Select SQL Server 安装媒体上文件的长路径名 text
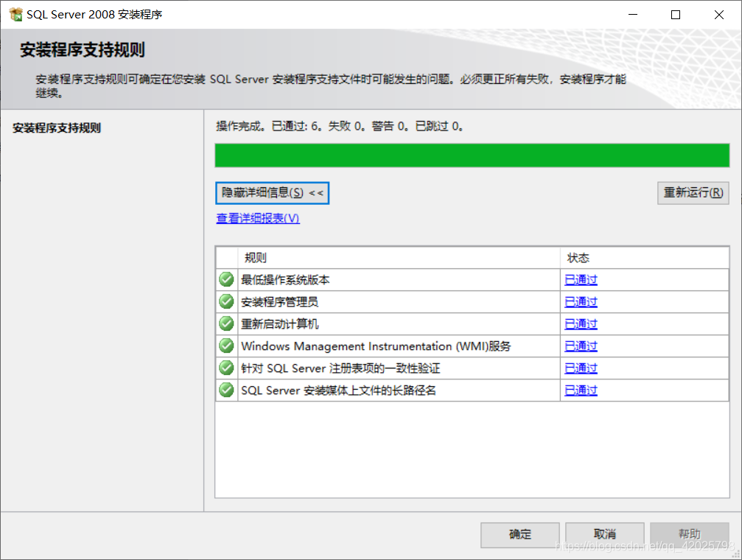The width and height of the screenshot is (742, 560). 338,391
